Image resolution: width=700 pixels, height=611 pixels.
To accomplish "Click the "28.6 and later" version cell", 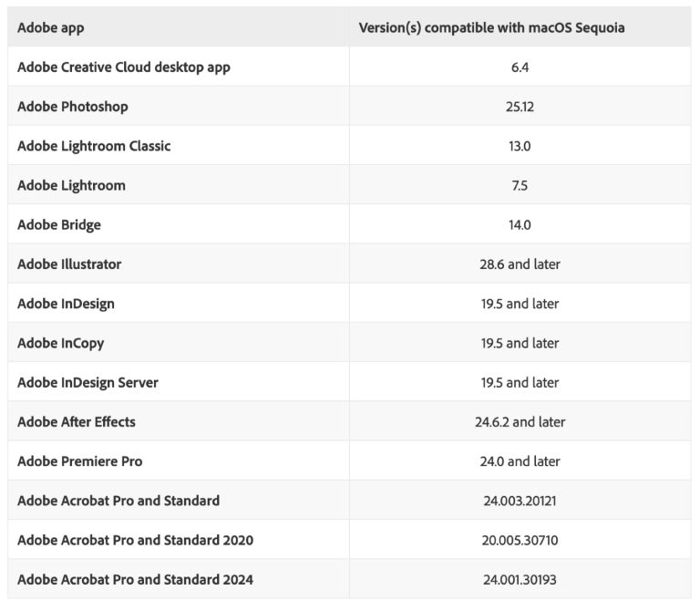I will click(520, 264).
